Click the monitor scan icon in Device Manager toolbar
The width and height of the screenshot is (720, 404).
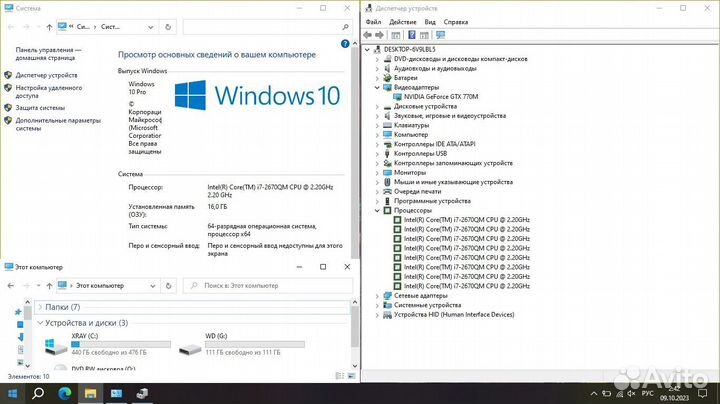point(440,35)
